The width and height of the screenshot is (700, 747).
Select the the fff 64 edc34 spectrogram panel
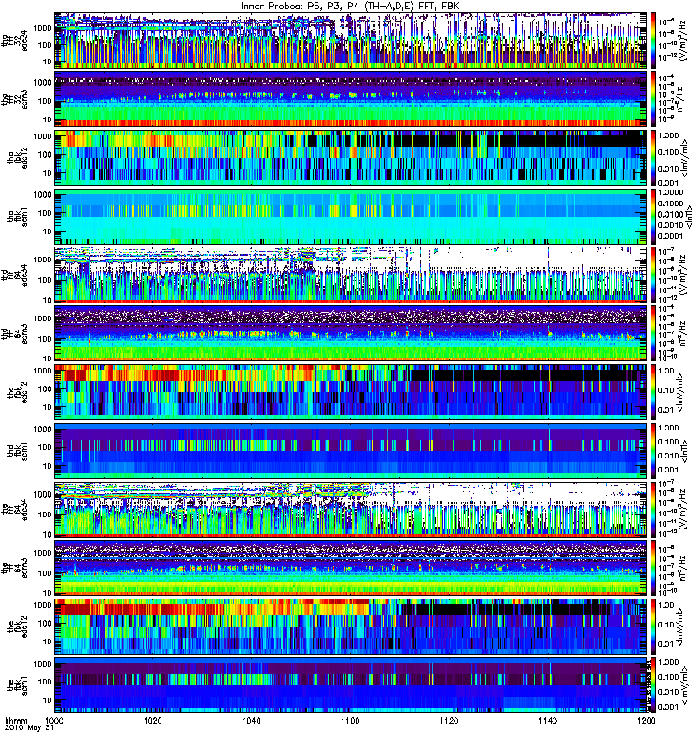point(351,509)
